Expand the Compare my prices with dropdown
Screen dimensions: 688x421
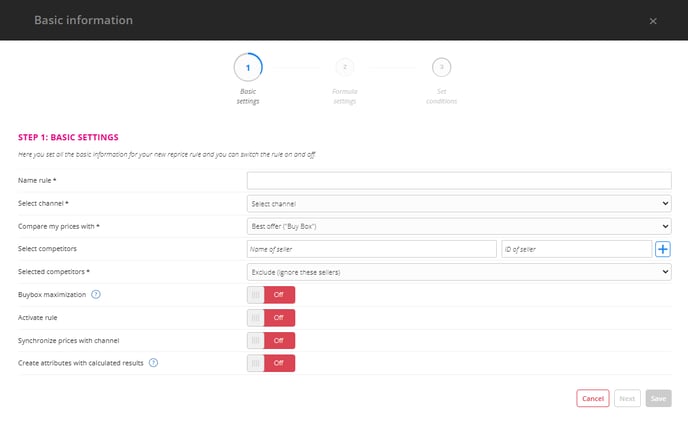[x=459, y=226]
